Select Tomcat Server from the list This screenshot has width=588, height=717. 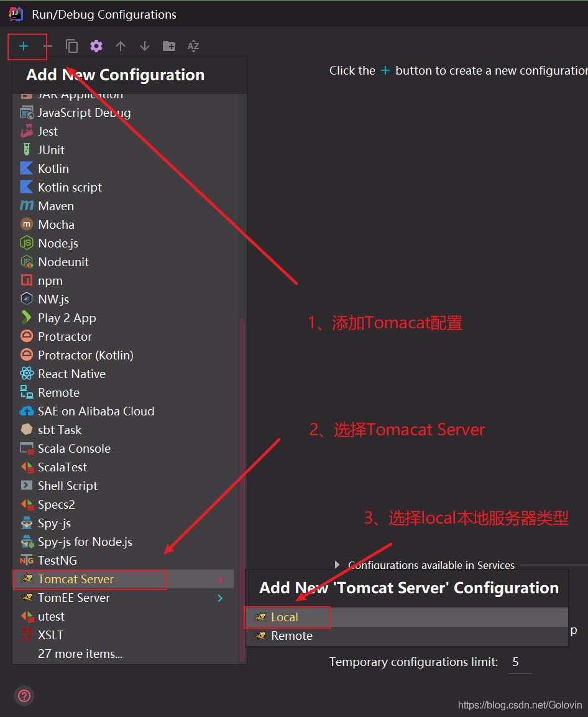[x=124, y=580]
